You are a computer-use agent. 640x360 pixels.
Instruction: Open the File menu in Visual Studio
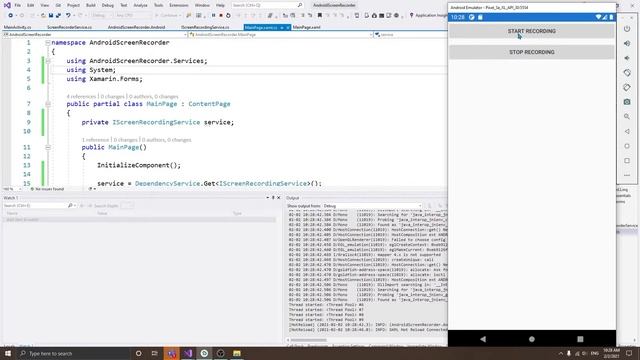point(18,5)
